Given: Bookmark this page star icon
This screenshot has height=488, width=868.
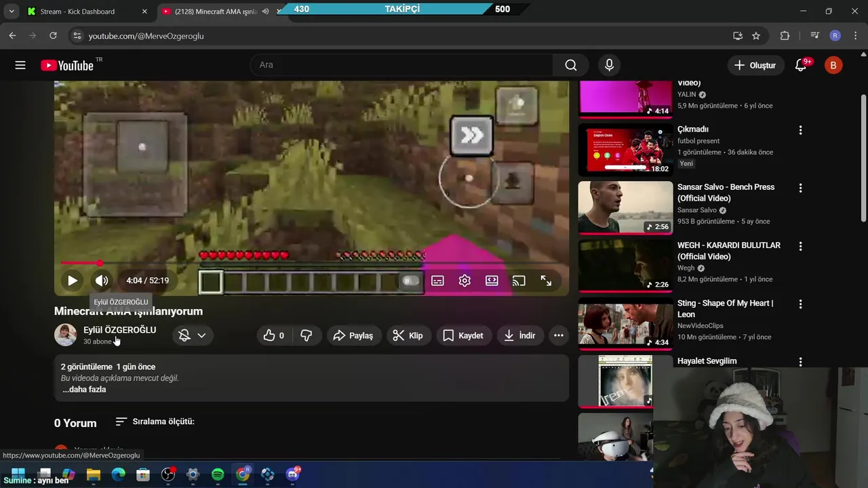Looking at the screenshot, I should pos(756,36).
